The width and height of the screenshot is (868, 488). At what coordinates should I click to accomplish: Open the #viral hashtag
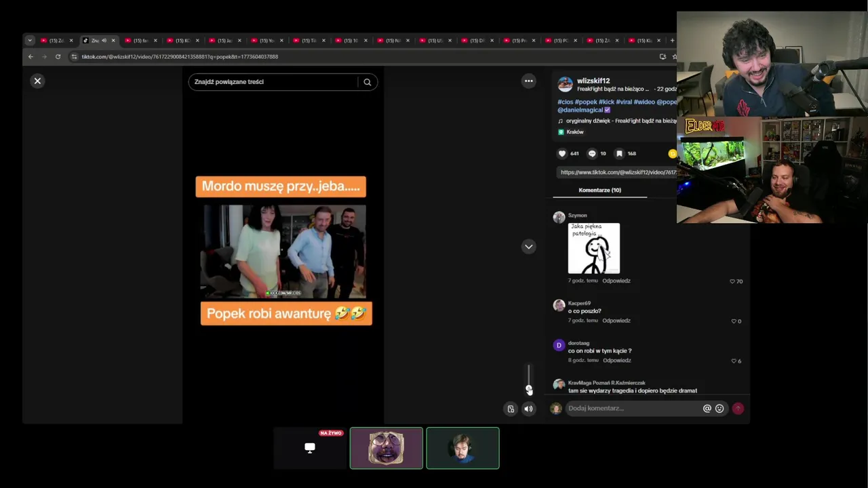tap(624, 102)
